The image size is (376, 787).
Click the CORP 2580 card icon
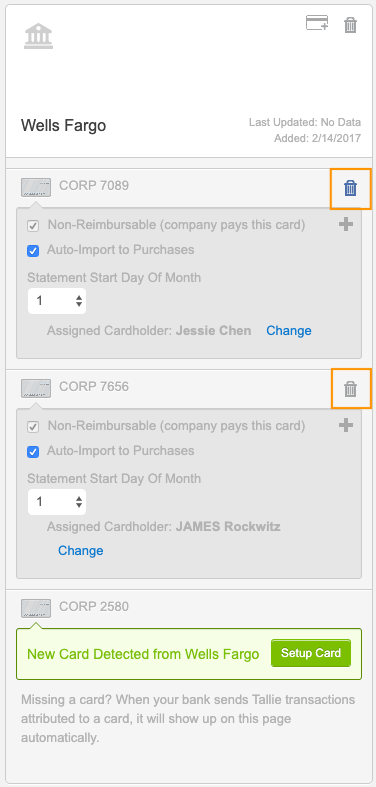[x=36, y=608]
